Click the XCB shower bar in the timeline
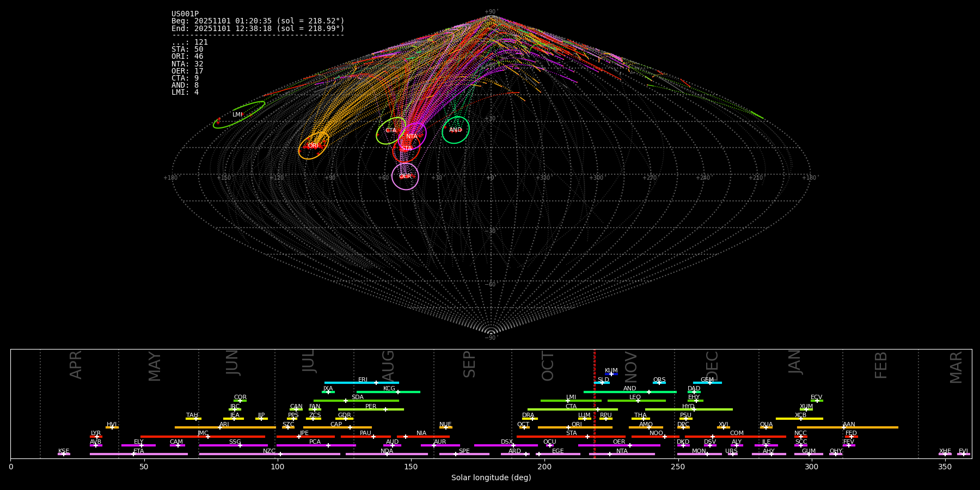The width and height of the screenshot is (980, 490). point(799,419)
